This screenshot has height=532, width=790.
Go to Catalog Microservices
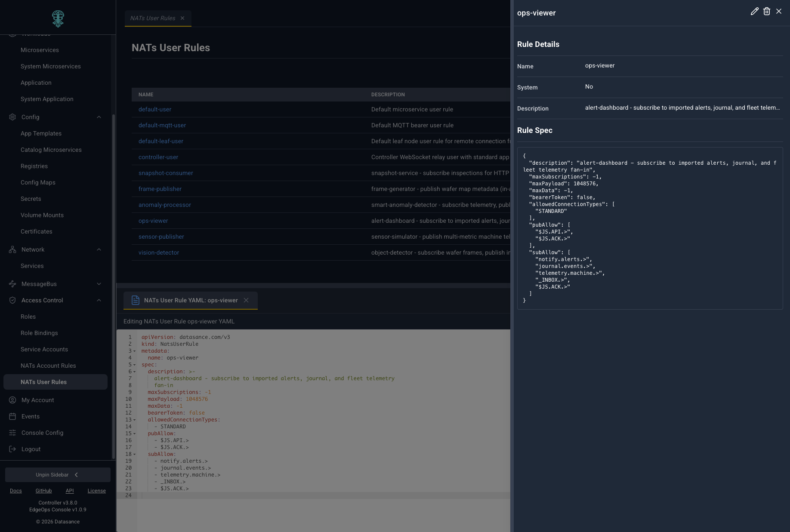(51, 150)
